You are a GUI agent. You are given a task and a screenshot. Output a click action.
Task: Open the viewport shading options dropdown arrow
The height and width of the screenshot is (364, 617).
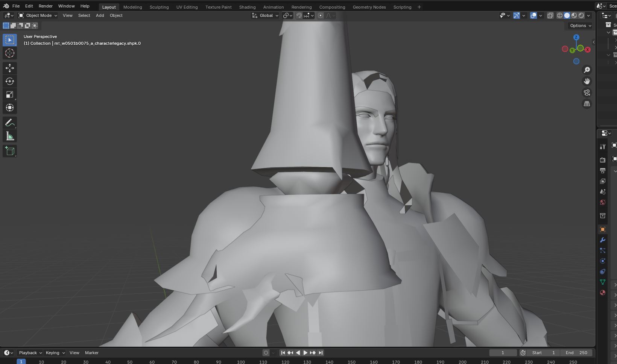(x=588, y=15)
